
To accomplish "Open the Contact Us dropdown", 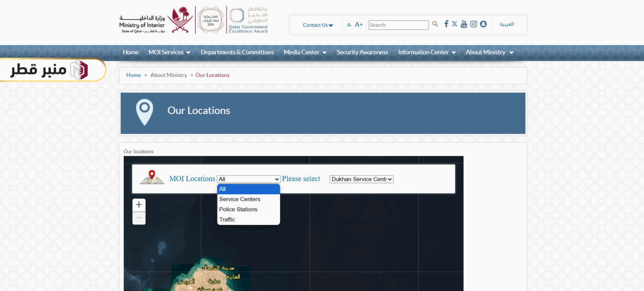I will (317, 25).
